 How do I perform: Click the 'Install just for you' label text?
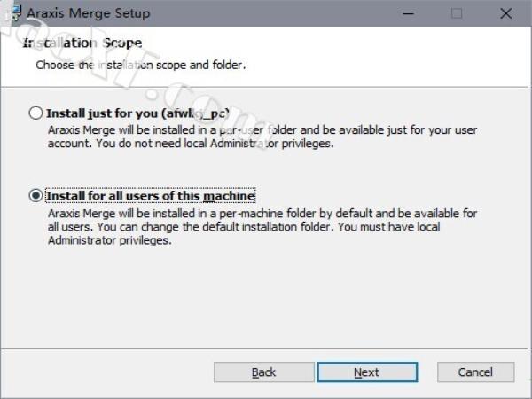[138, 113]
